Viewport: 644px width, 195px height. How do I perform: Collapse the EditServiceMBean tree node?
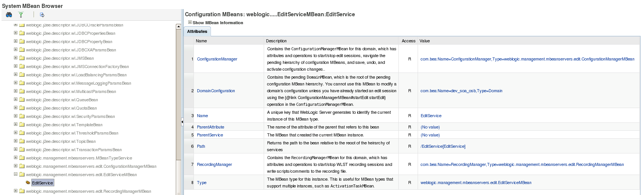(15, 174)
